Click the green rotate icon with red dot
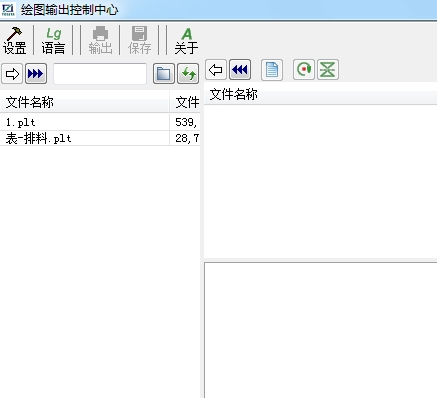437x398 pixels. click(x=304, y=70)
